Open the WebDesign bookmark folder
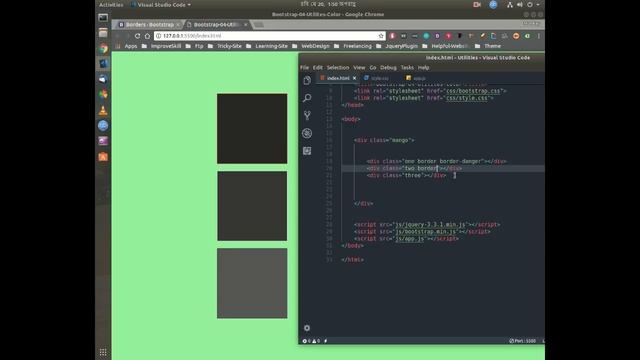640x360 pixels. coord(311,46)
